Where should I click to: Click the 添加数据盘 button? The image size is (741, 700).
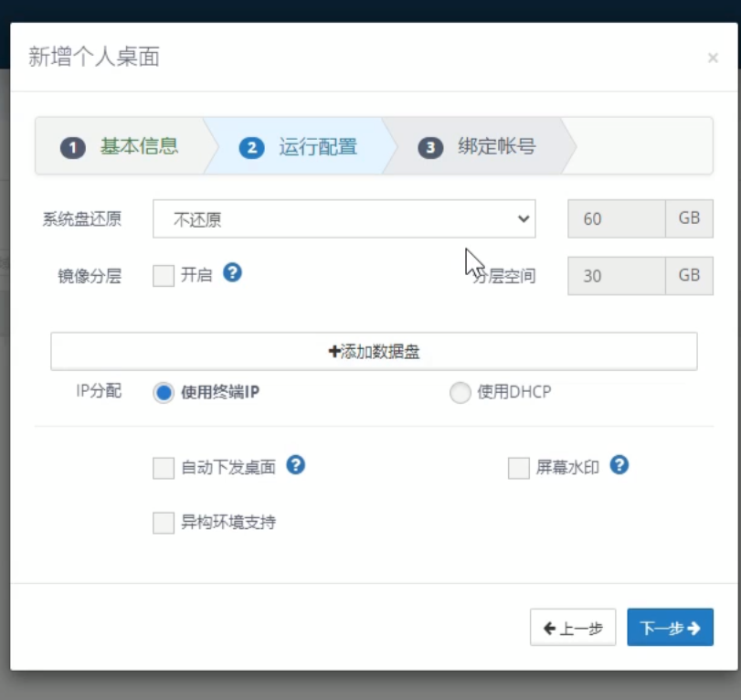(374, 352)
